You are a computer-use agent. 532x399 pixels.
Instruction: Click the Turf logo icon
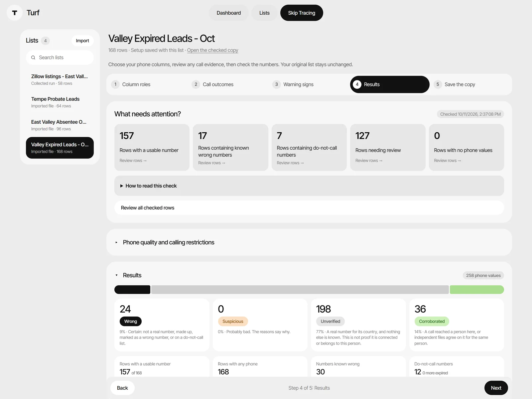pyautogui.click(x=15, y=13)
